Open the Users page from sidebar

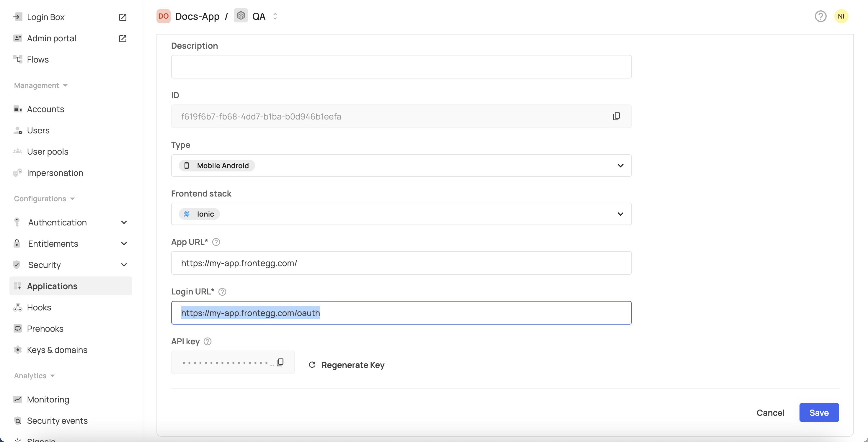38,130
